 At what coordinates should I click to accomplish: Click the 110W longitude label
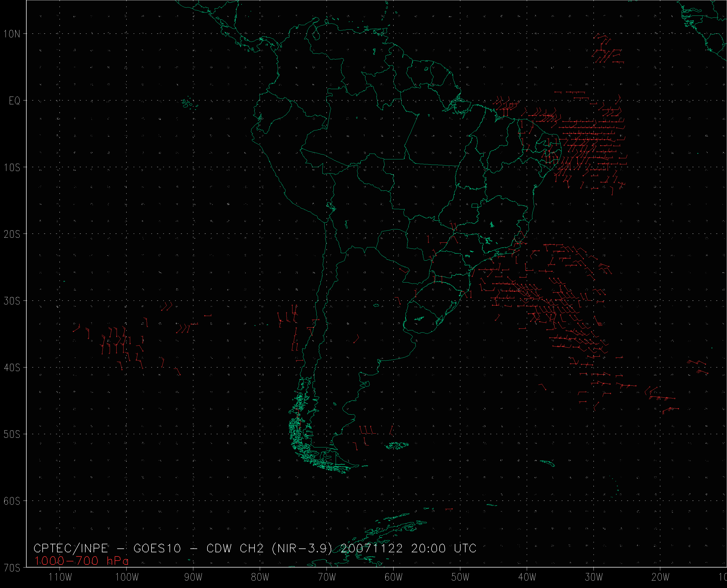[60, 577]
